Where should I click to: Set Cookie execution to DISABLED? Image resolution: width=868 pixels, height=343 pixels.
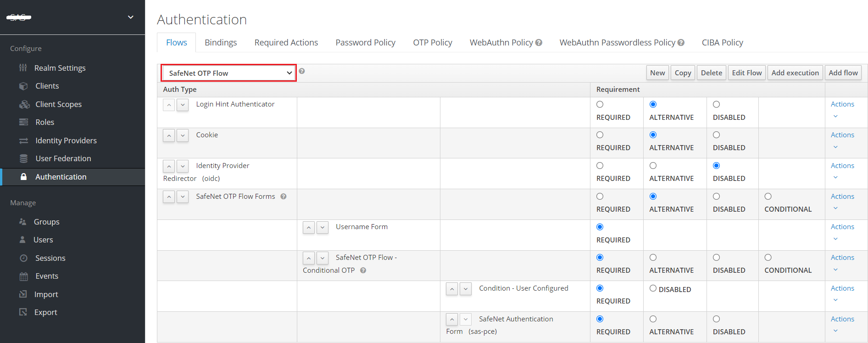(716, 135)
